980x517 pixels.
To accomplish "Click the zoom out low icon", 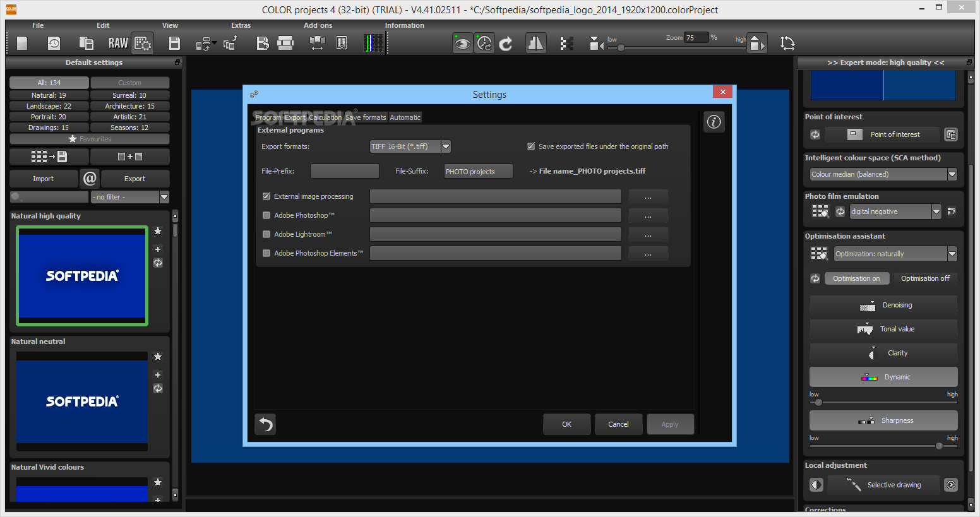I will click(x=596, y=44).
